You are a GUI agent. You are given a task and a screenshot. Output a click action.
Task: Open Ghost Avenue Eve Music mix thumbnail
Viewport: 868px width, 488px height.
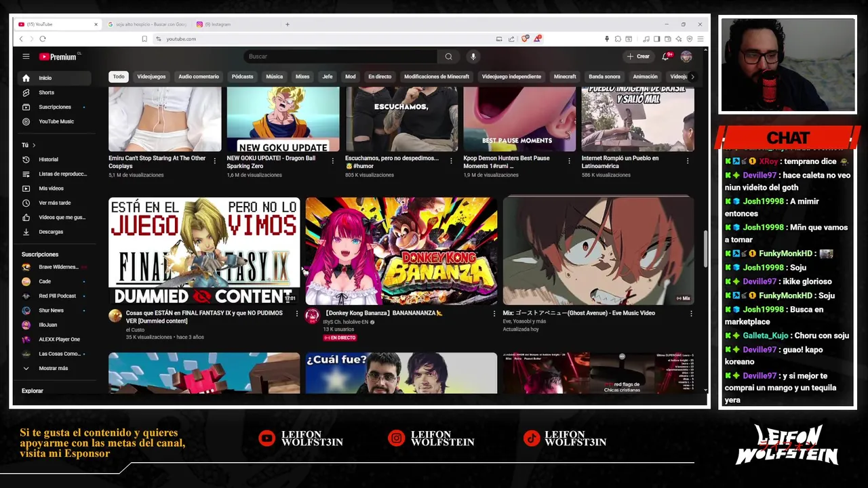[x=598, y=250]
